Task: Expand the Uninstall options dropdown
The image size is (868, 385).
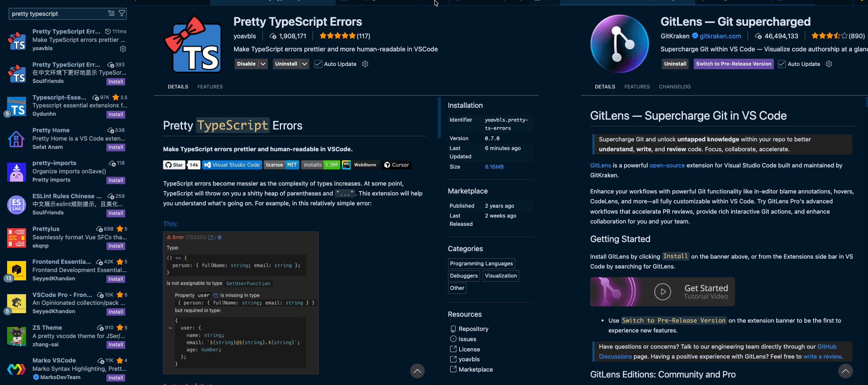Action: 304,64
